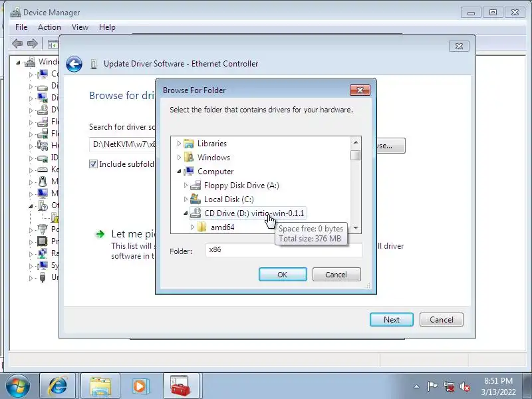532x399 pixels.
Task: Click the partially hidden Browse button
Action: [x=390, y=146]
